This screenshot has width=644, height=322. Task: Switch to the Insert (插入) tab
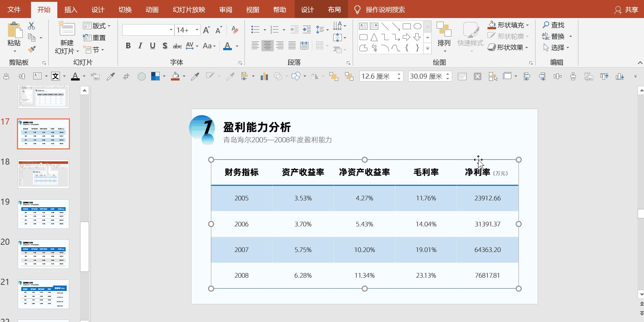click(71, 9)
